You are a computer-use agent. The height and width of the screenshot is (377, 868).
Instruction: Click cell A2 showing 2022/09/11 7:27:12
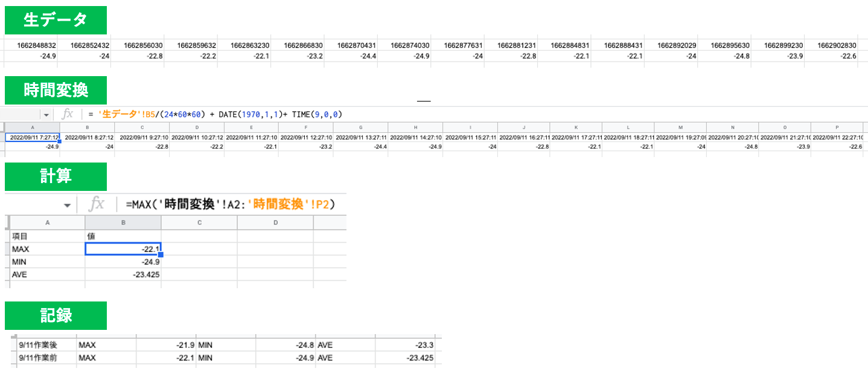click(32, 137)
